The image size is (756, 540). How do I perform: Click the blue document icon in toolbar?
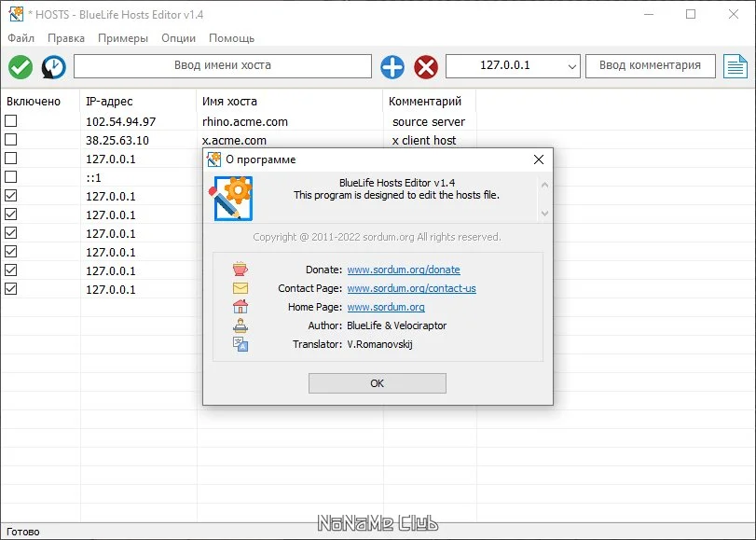pos(735,66)
